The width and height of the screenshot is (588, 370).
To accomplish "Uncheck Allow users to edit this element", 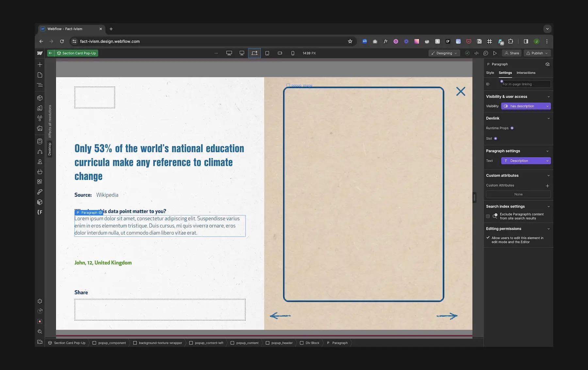I will click(x=488, y=238).
